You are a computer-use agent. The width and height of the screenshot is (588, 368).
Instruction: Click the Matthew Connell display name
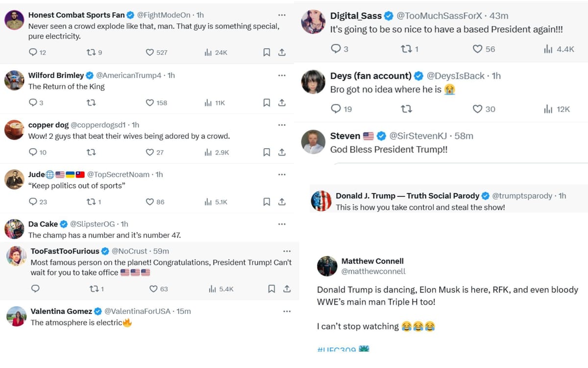tap(372, 261)
